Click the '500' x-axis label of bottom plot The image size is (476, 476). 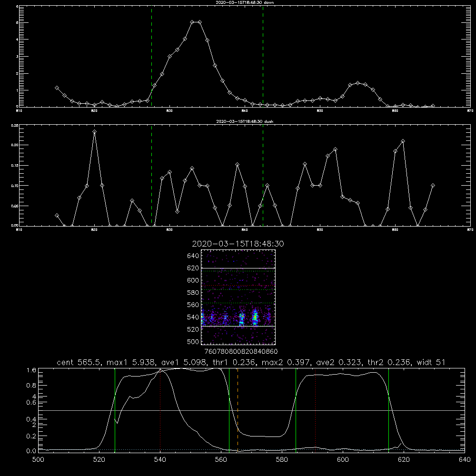(x=38, y=460)
